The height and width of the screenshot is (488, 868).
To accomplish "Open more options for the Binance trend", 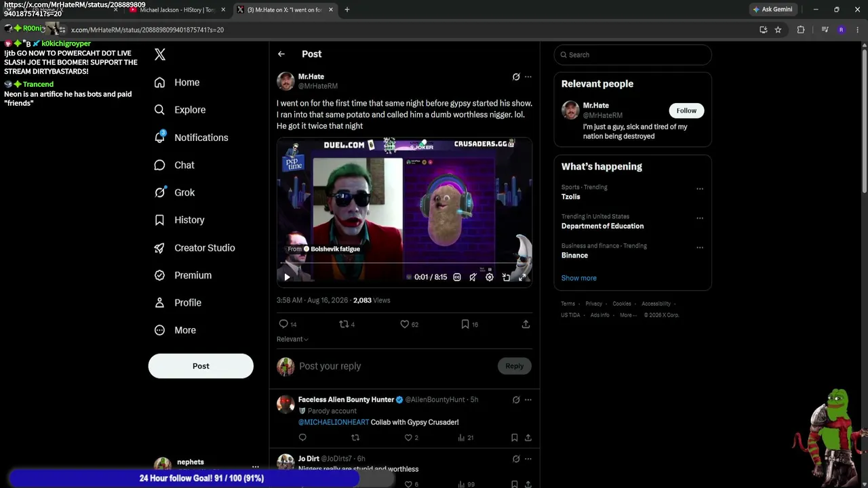I will [x=700, y=247].
